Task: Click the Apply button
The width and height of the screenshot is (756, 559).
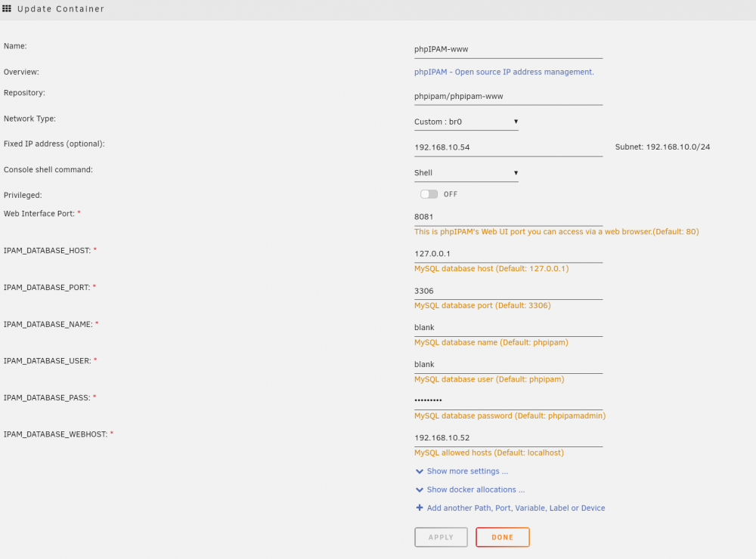Action: (x=441, y=537)
